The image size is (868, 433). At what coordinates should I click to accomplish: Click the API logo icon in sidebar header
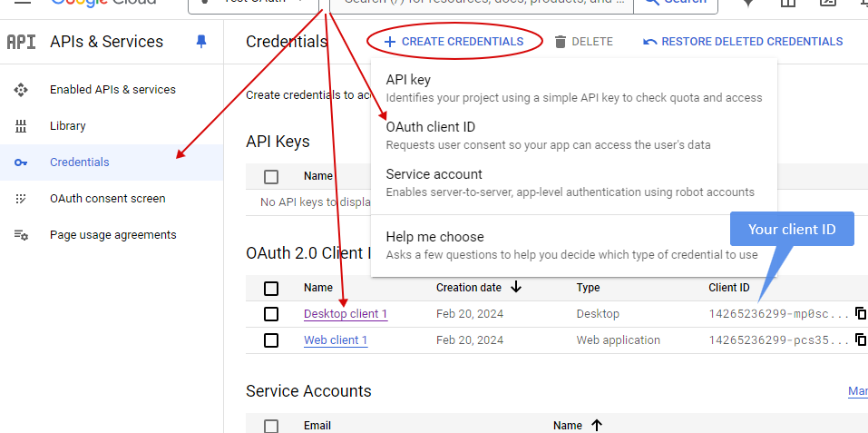[x=21, y=42]
